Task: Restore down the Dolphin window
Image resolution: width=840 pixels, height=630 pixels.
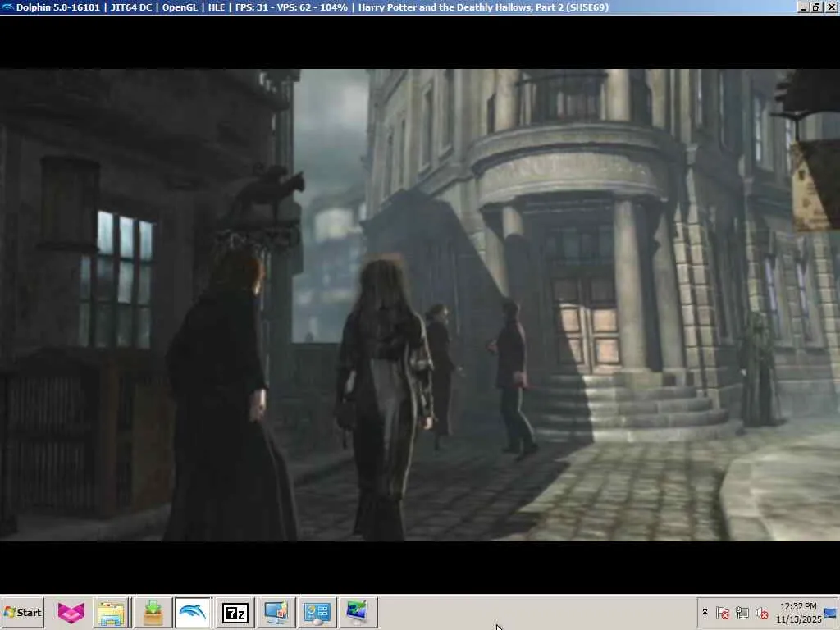Action: [x=815, y=7]
